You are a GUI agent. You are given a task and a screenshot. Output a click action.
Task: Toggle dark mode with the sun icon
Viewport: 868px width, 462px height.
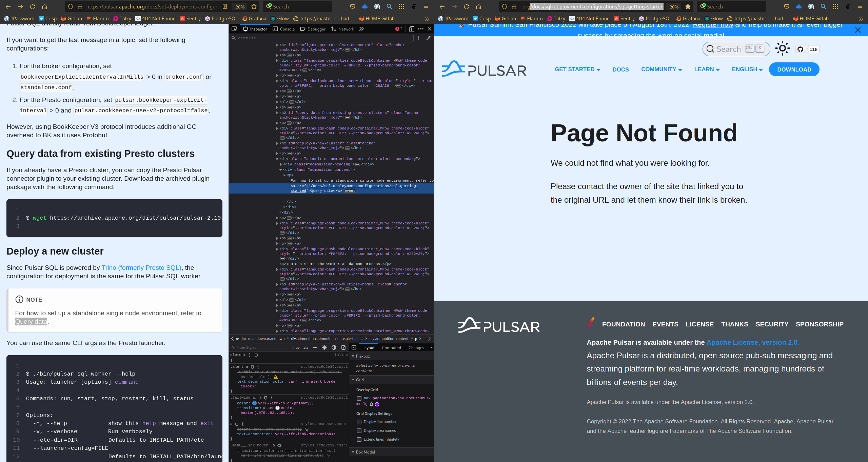click(782, 48)
